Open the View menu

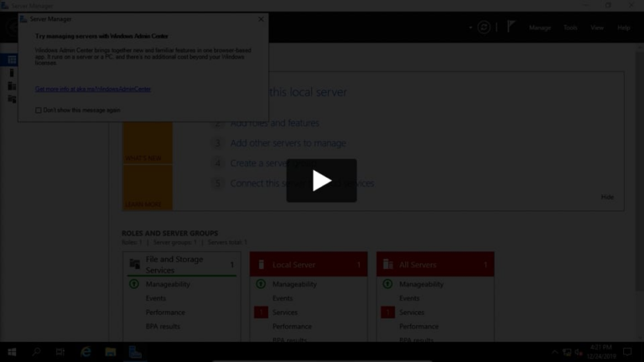(x=596, y=28)
